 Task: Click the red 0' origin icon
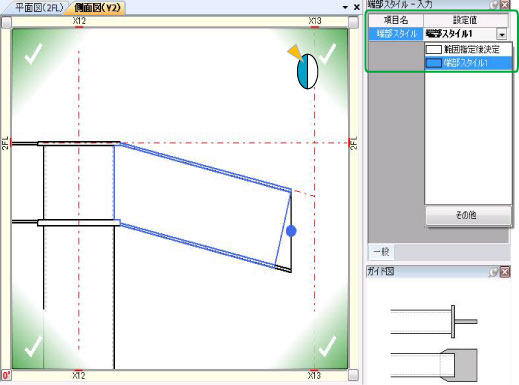click(x=6, y=375)
